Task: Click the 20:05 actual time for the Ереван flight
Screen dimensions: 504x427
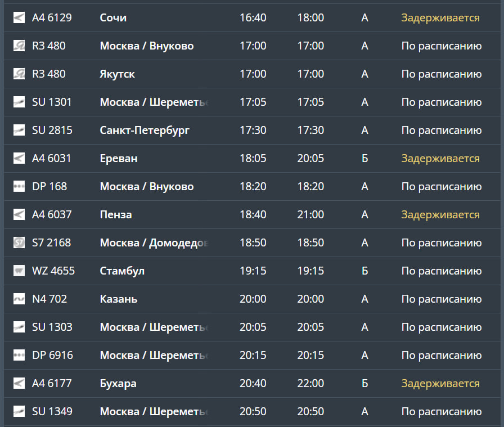Action: tap(310, 159)
